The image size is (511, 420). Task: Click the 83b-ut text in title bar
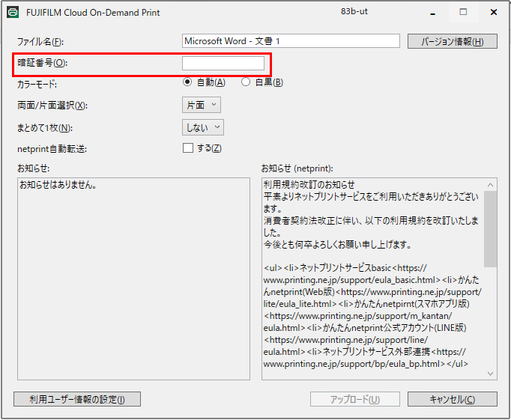(354, 11)
